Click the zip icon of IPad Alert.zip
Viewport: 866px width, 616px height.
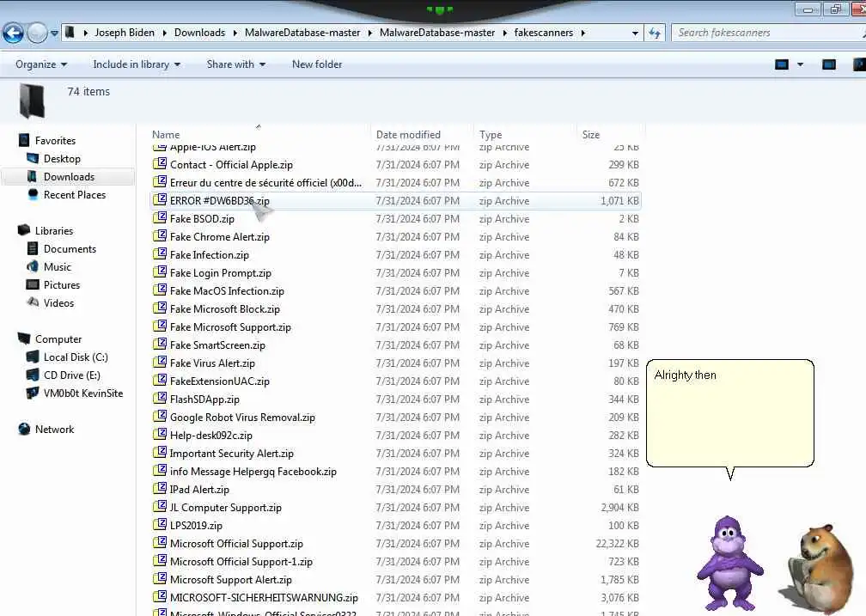click(160, 488)
